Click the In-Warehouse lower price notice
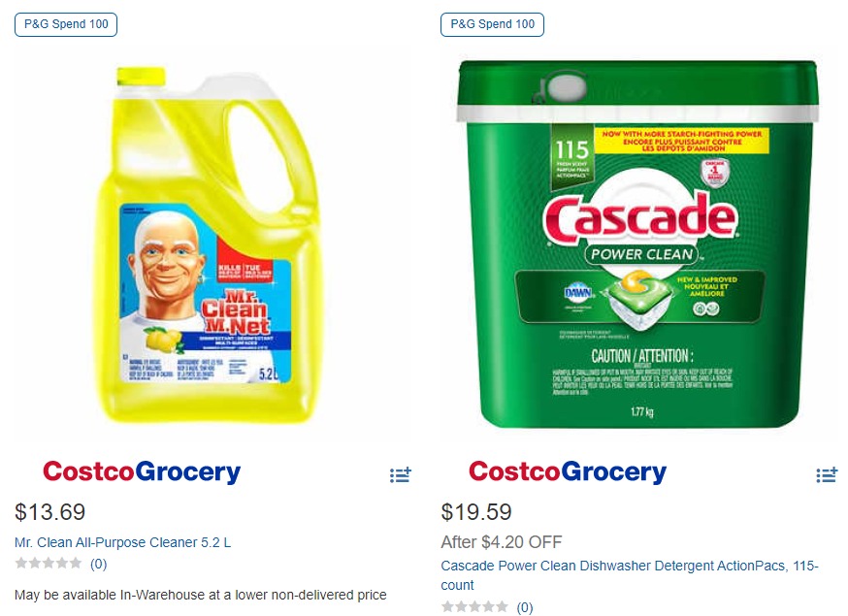Screen dimensions: 848x616 point(201,595)
